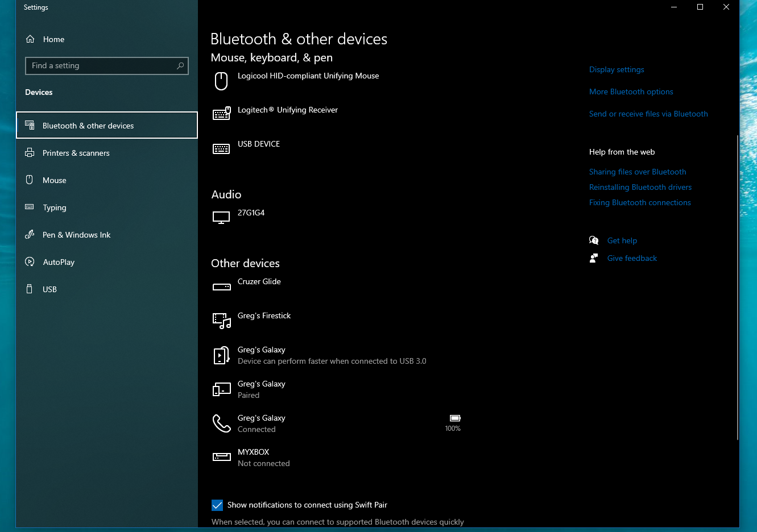Open Fixing Bluetooth connections help link
The width and height of the screenshot is (757, 532).
[x=640, y=202]
